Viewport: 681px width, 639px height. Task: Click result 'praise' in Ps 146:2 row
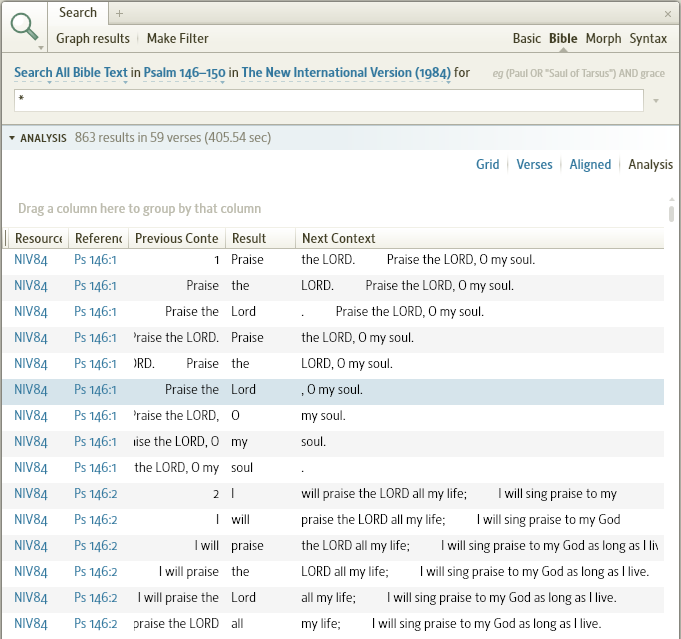point(247,546)
